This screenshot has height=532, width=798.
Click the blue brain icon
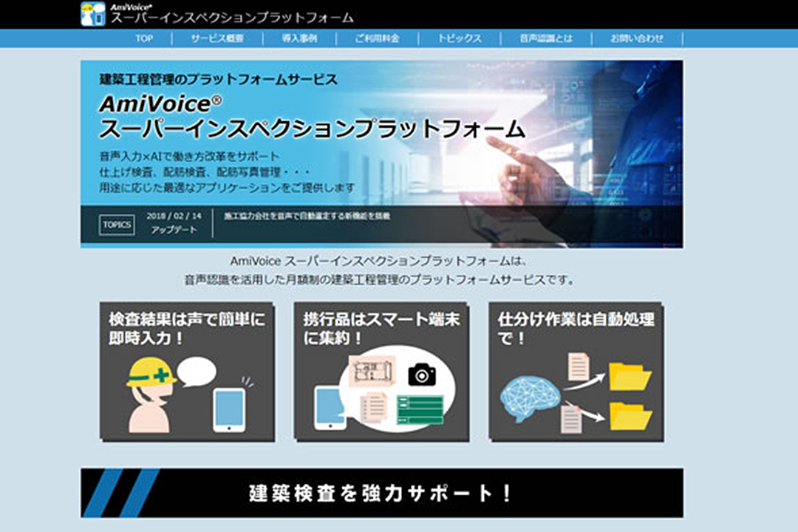coord(531,399)
